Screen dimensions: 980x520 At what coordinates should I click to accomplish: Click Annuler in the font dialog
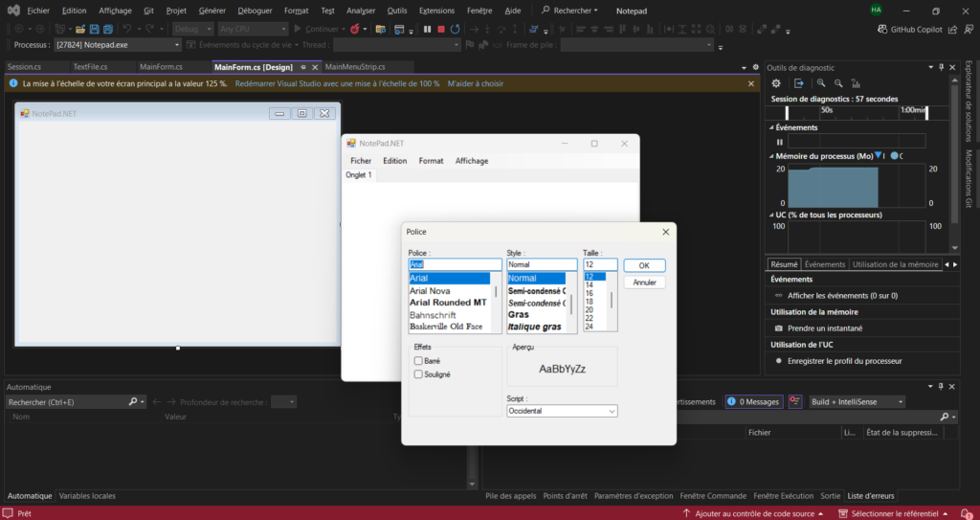coord(644,283)
